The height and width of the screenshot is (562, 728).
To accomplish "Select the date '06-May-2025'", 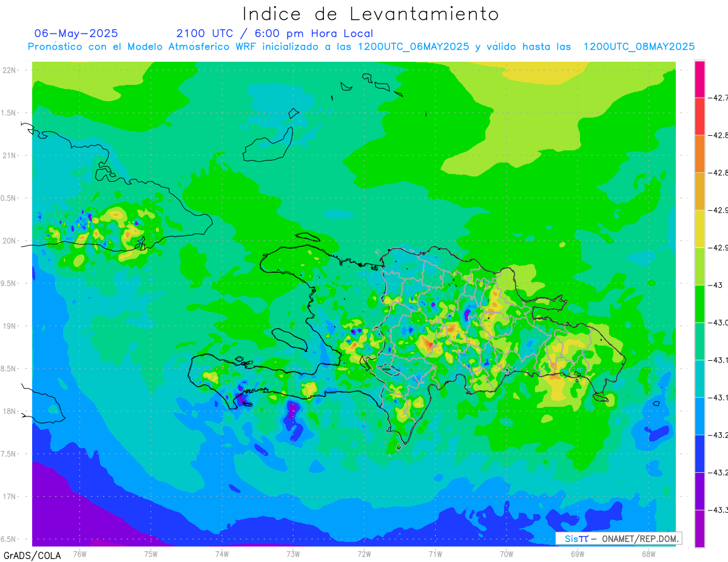I will pyautogui.click(x=76, y=33).
